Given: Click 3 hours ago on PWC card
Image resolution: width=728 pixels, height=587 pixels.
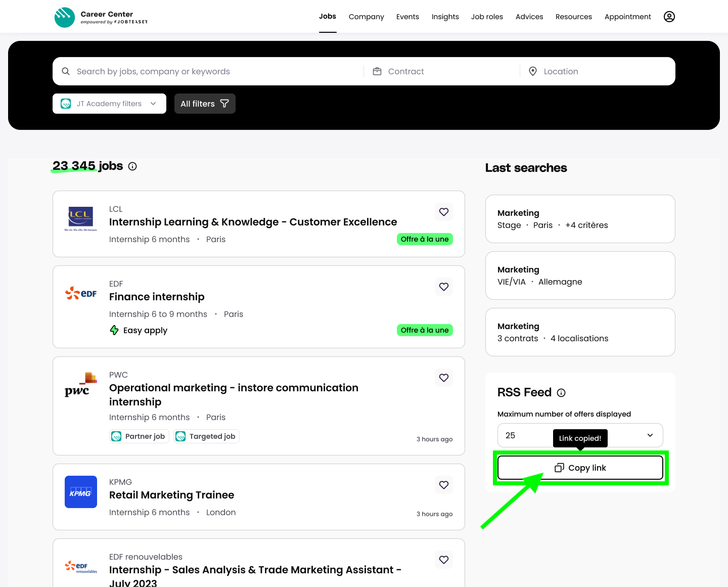Looking at the screenshot, I should coord(434,439).
